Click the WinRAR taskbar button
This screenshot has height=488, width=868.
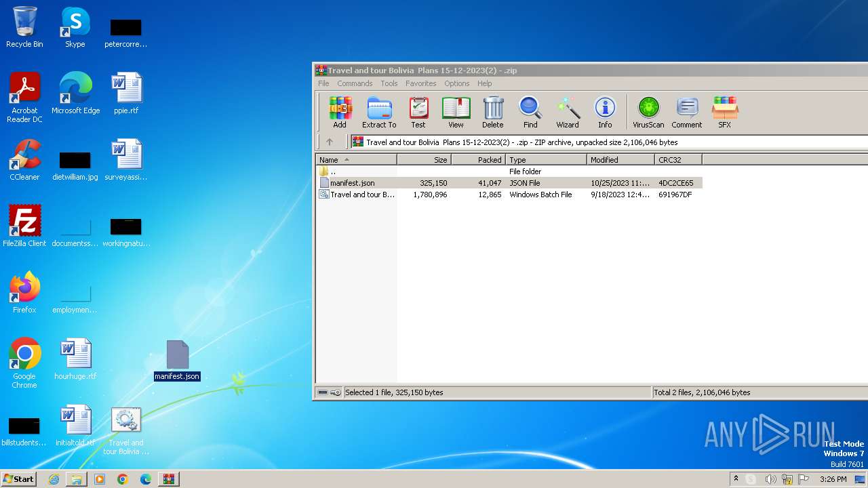[x=168, y=479]
